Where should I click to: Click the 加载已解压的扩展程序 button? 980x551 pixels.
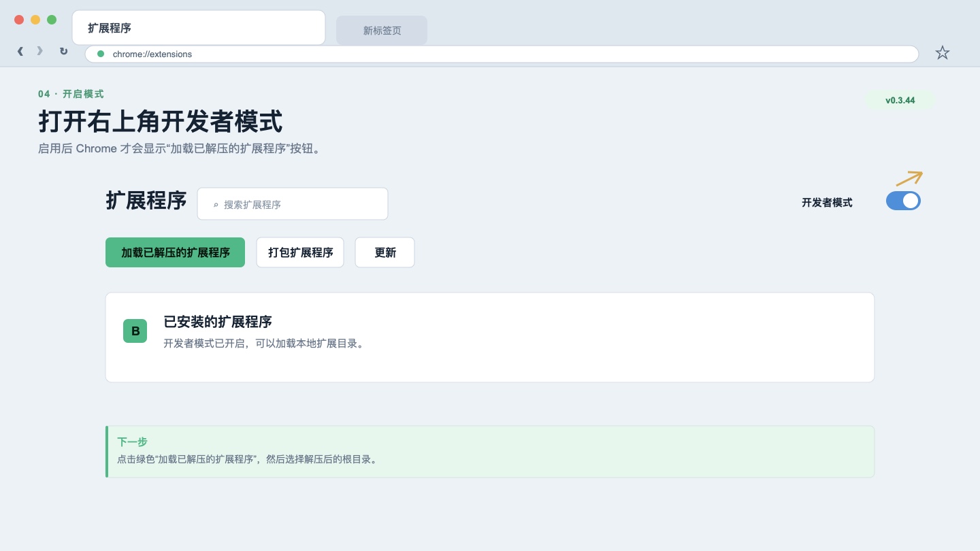(175, 252)
